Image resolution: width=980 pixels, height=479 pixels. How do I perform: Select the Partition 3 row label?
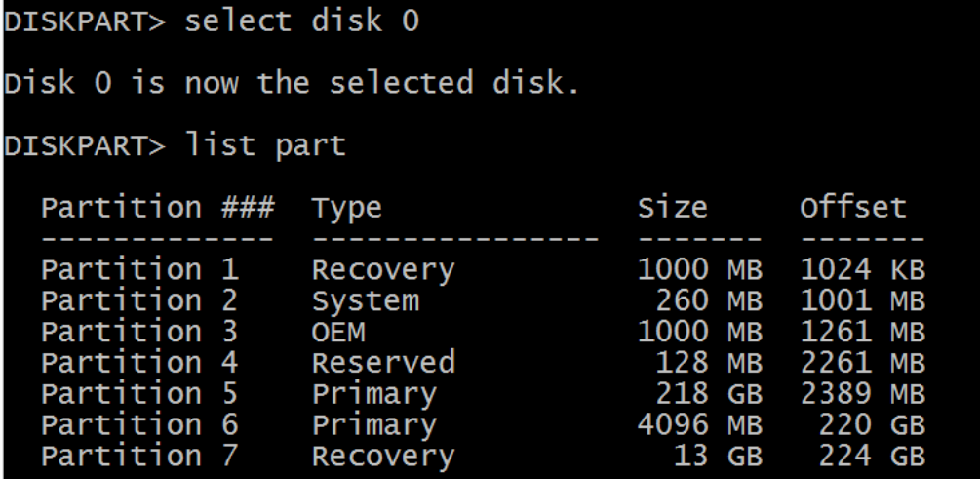(139, 332)
